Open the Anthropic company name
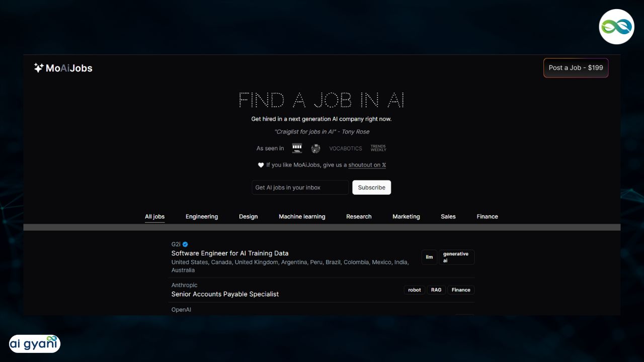The image size is (644, 362). [184, 285]
